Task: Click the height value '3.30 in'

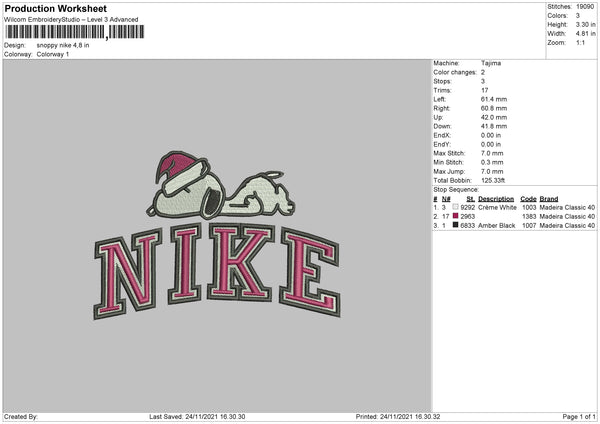Action: [x=585, y=24]
